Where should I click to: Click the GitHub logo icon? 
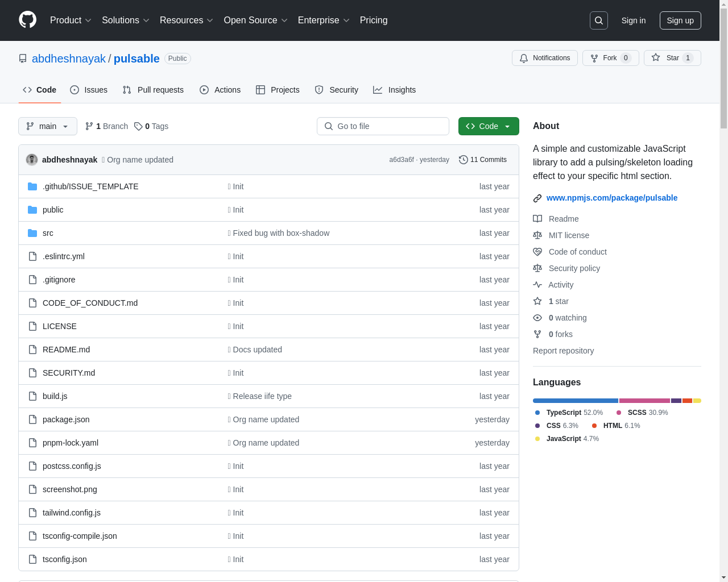(28, 20)
